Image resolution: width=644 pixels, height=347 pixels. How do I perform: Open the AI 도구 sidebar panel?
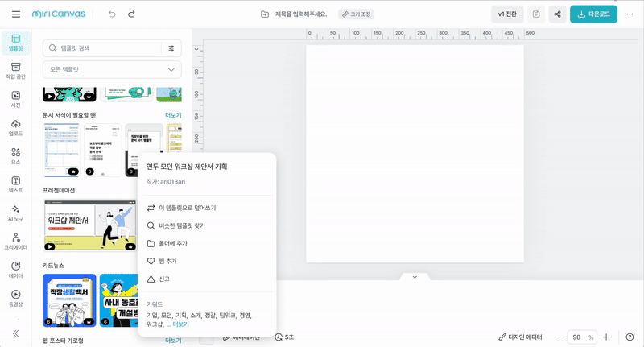pyautogui.click(x=15, y=213)
